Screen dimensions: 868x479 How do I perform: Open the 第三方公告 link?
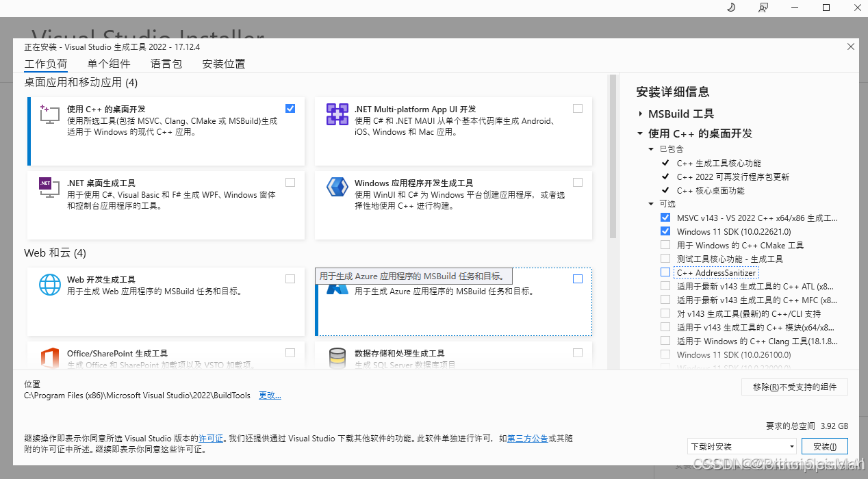(528, 439)
